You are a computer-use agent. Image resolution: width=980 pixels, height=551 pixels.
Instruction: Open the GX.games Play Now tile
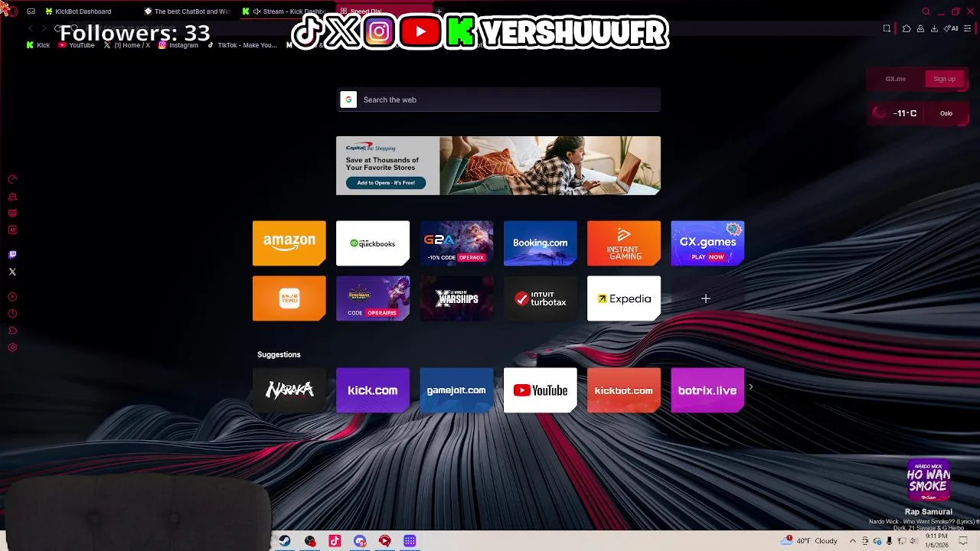click(x=707, y=243)
